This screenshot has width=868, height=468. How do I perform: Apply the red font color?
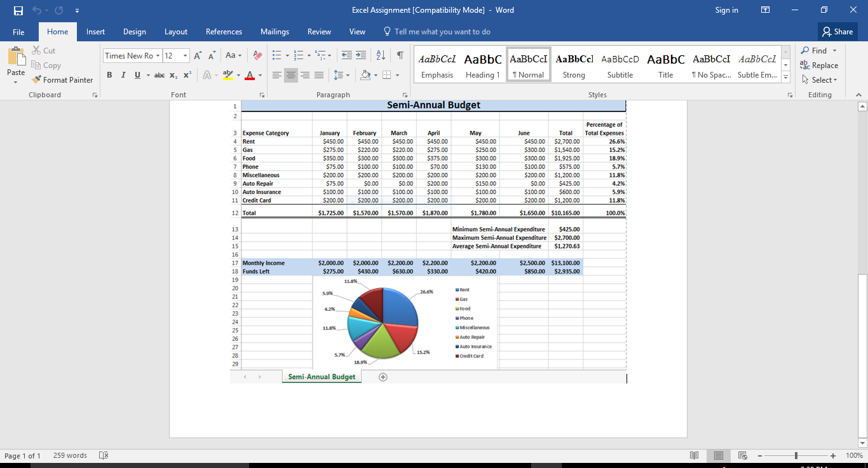coord(249,75)
